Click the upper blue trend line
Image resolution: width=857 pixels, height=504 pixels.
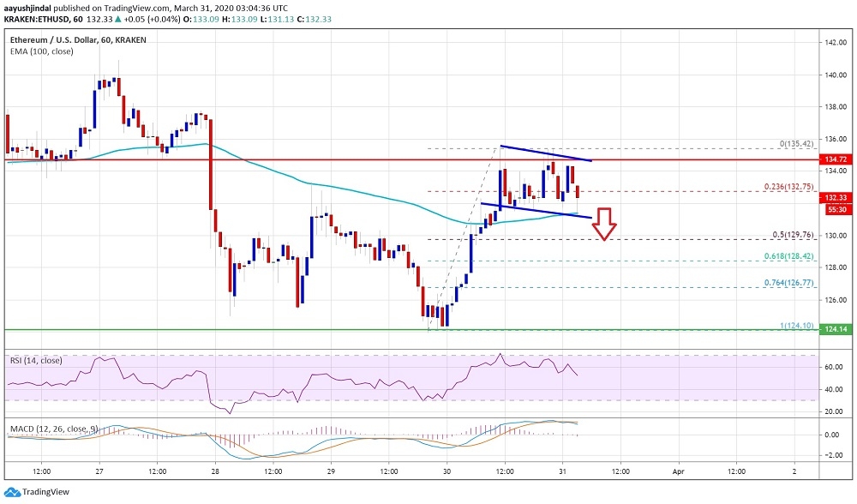point(546,153)
